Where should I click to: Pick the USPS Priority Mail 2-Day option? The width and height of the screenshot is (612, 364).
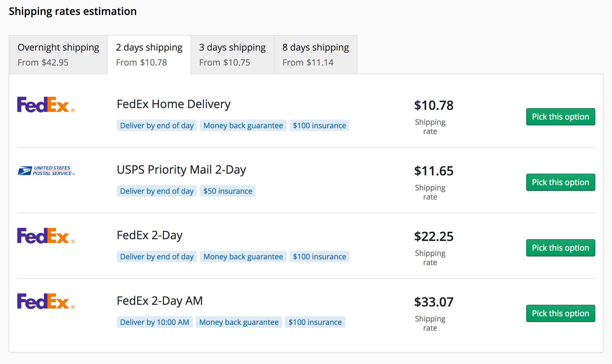560,182
